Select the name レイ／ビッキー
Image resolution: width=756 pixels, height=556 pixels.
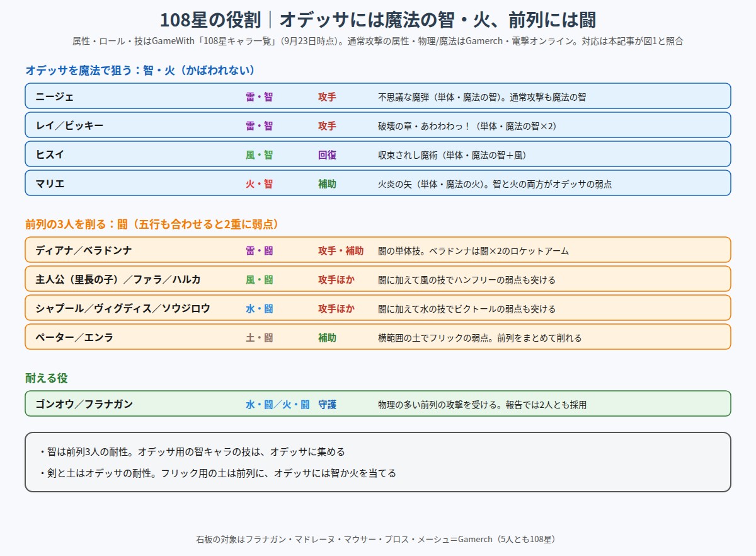tap(69, 126)
